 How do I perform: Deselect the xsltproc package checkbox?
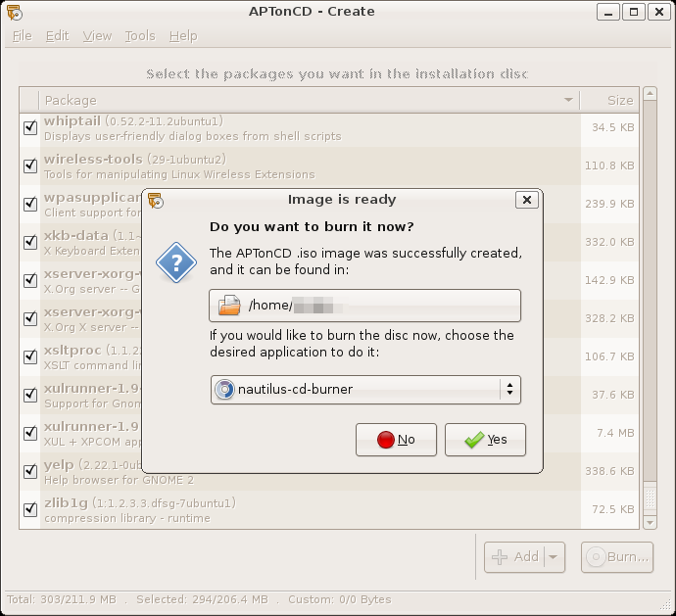pyautogui.click(x=30, y=356)
